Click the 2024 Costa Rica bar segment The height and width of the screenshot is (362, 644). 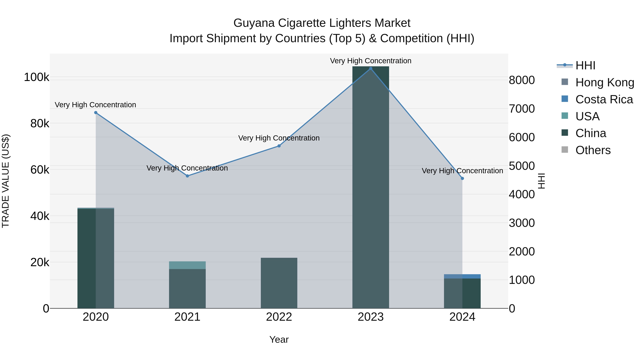pos(462,276)
